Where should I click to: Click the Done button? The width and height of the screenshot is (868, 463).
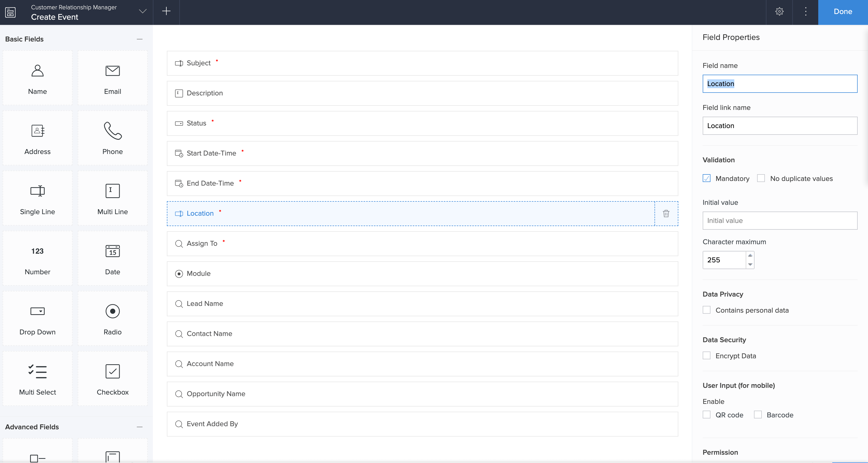(843, 11)
